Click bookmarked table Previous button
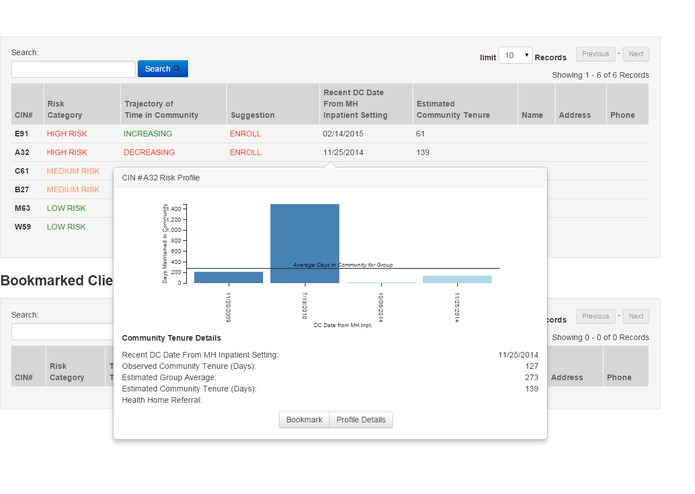 pyautogui.click(x=595, y=316)
